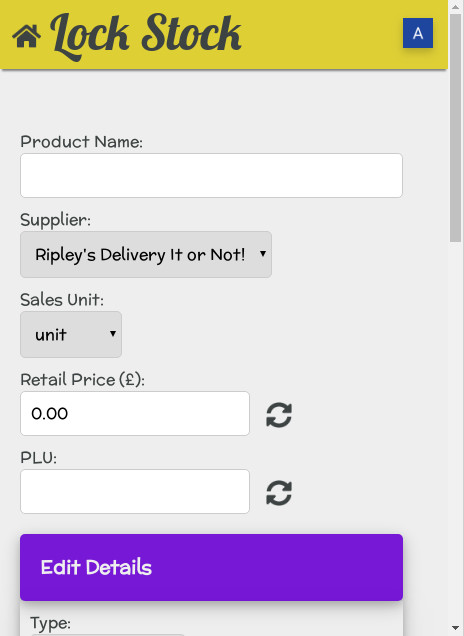
Task: Click the scrollbar up arrow
Action: tap(456, 6)
